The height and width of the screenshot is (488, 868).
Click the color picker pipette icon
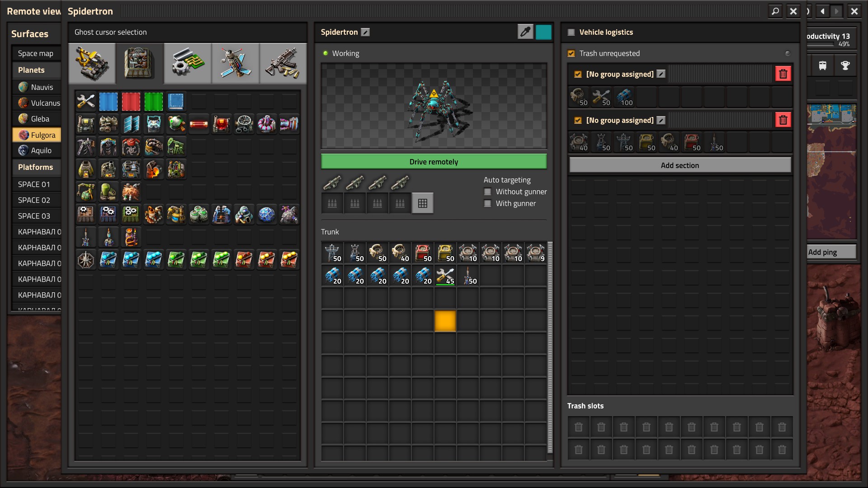[525, 32]
